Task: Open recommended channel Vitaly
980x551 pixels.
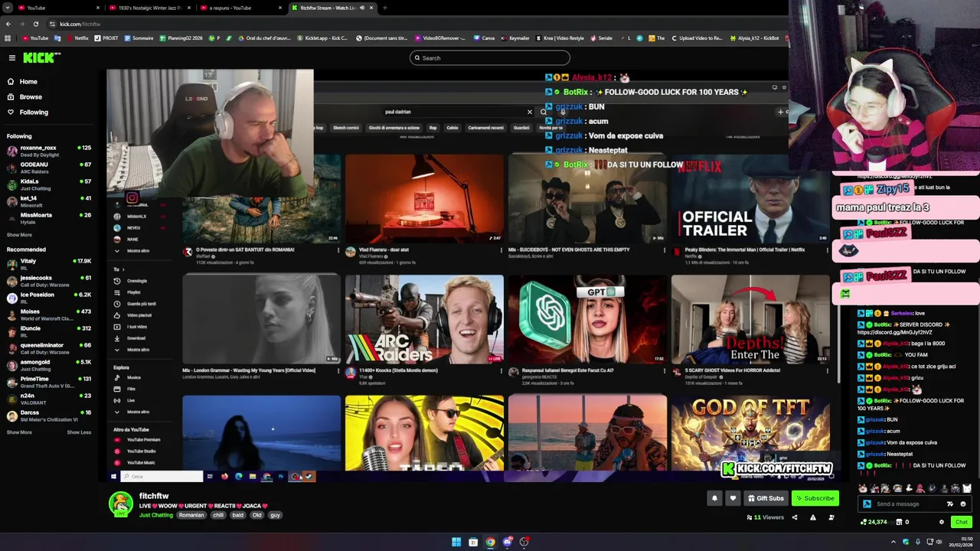Action: (49, 264)
